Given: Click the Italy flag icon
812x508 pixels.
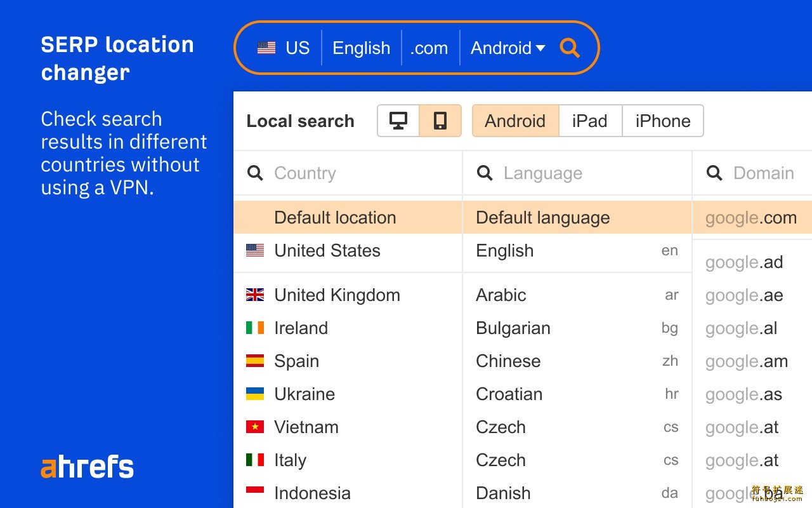Looking at the screenshot, I should (x=255, y=460).
